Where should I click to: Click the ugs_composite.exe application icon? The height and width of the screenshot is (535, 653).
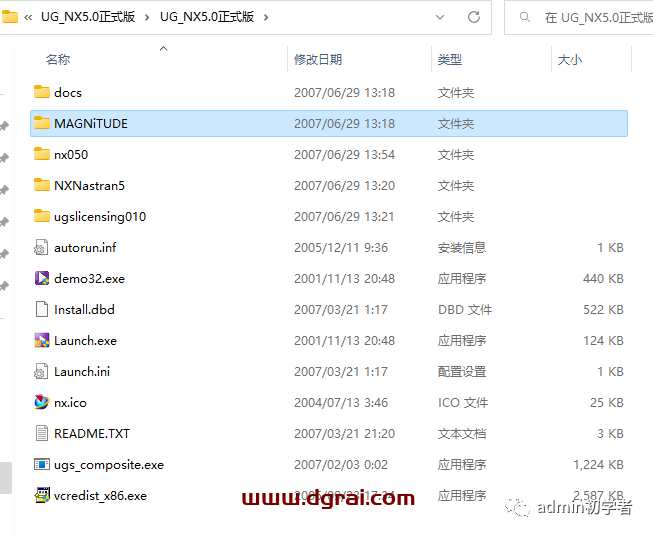tap(42, 464)
